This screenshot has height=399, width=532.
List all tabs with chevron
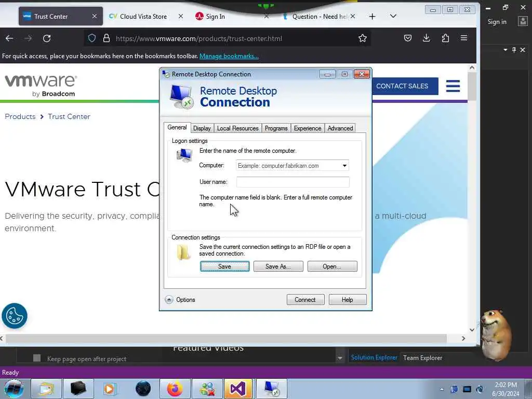click(393, 16)
